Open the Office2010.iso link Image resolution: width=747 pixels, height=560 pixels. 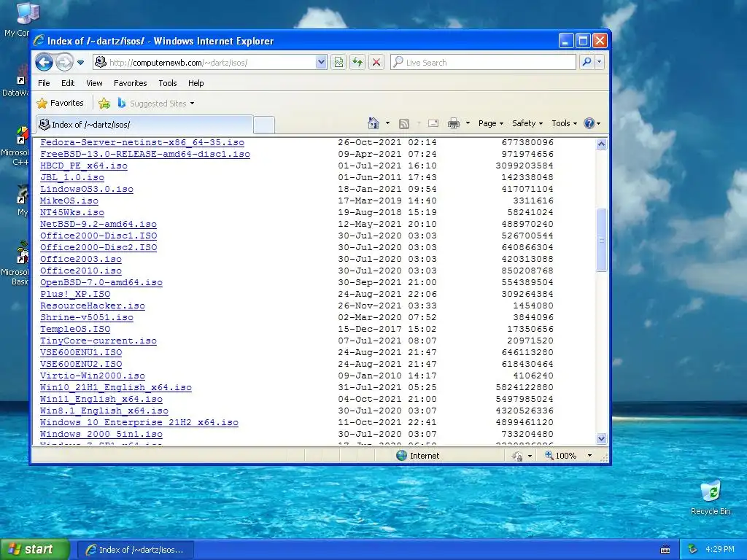[81, 271]
